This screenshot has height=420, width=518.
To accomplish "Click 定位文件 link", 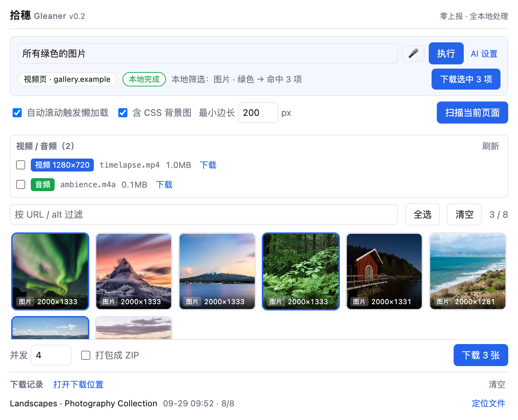I will [x=489, y=404].
